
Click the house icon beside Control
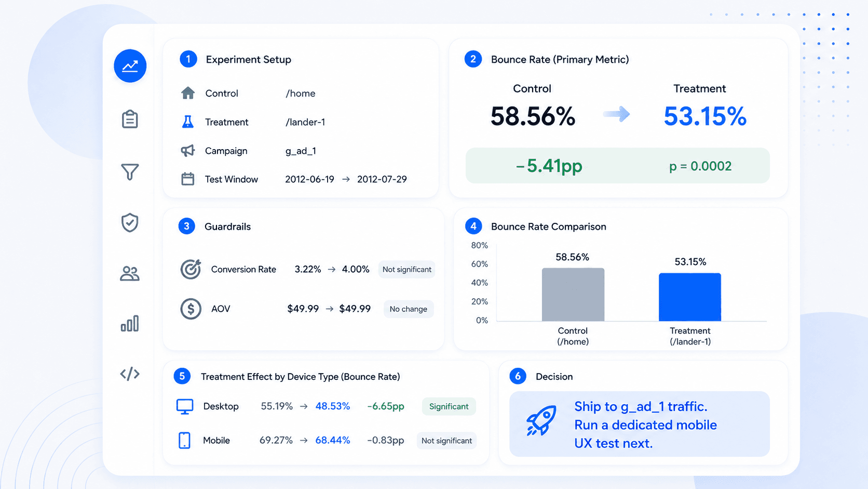click(x=188, y=93)
